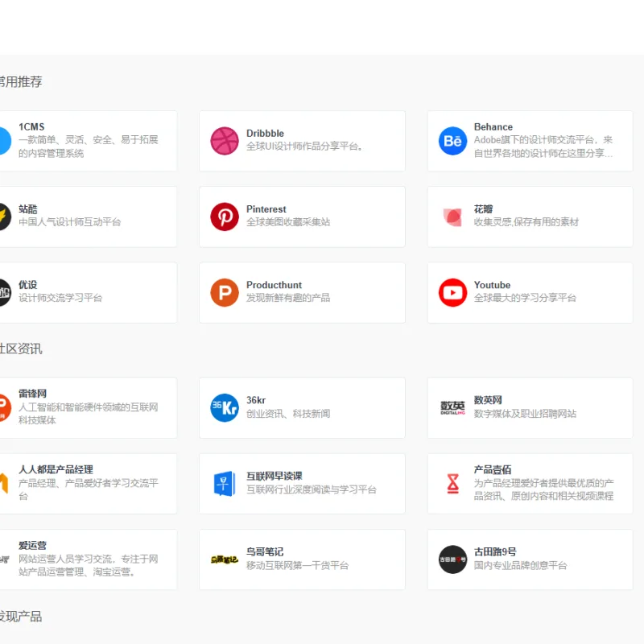Click the Dribbble basketball logo icon

[225, 141]
